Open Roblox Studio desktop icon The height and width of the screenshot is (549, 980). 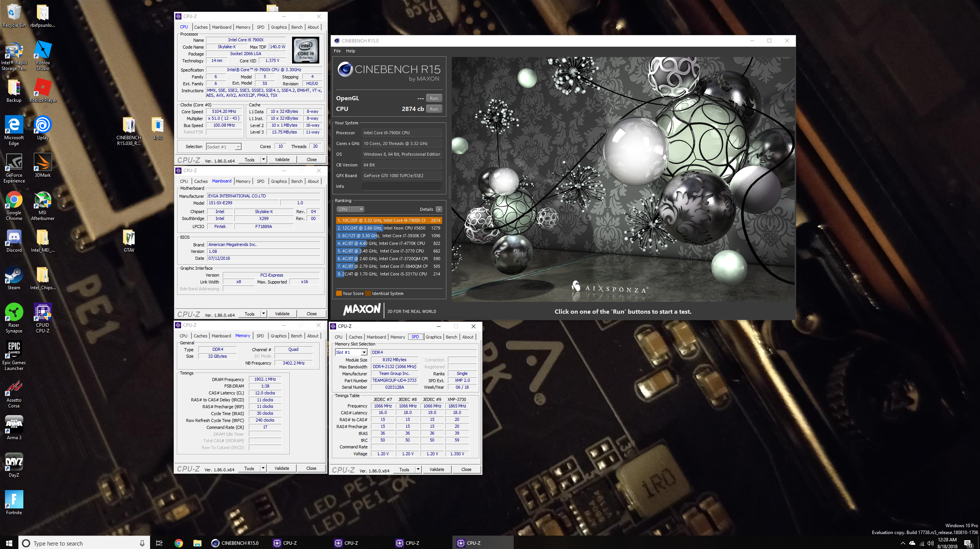[x=42, y=56]
